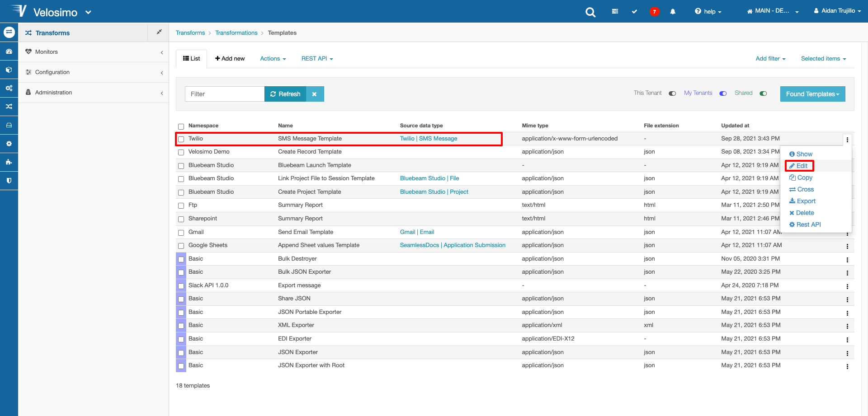Open the shuffle transforms icon in left sidebar
Viewport: 868px width, 416px height.
[x=9, y=107]
